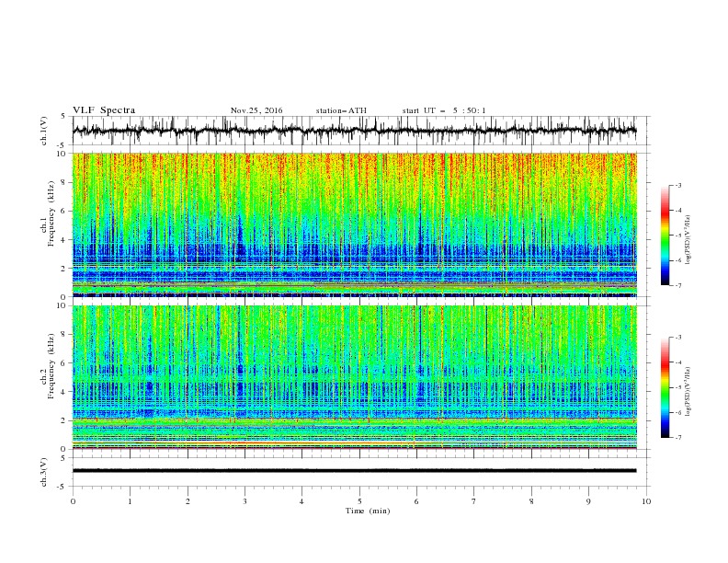Click the ch.2 "Frequency (kHz)" axis title
Image resolution: width=728 pixels, height=563 pixels.
[x=51, y=366]
